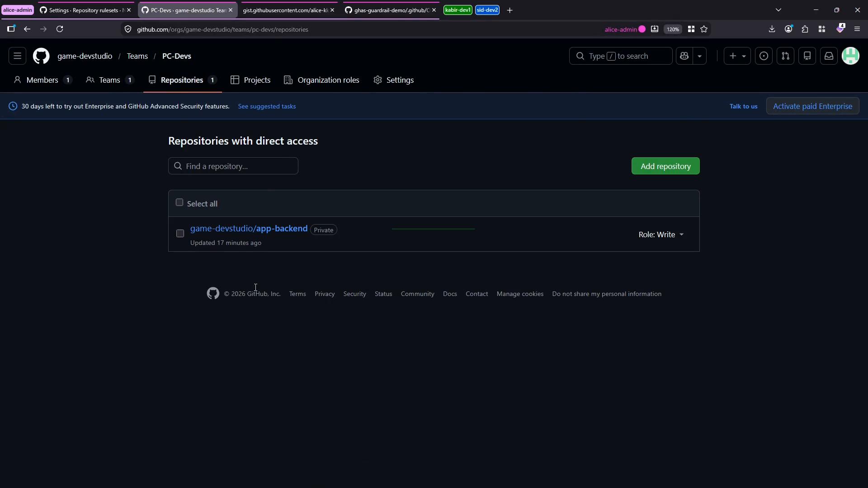Open the Repositories icon in header
Viewport: 868px width, 488px height.
click(807, 56)
